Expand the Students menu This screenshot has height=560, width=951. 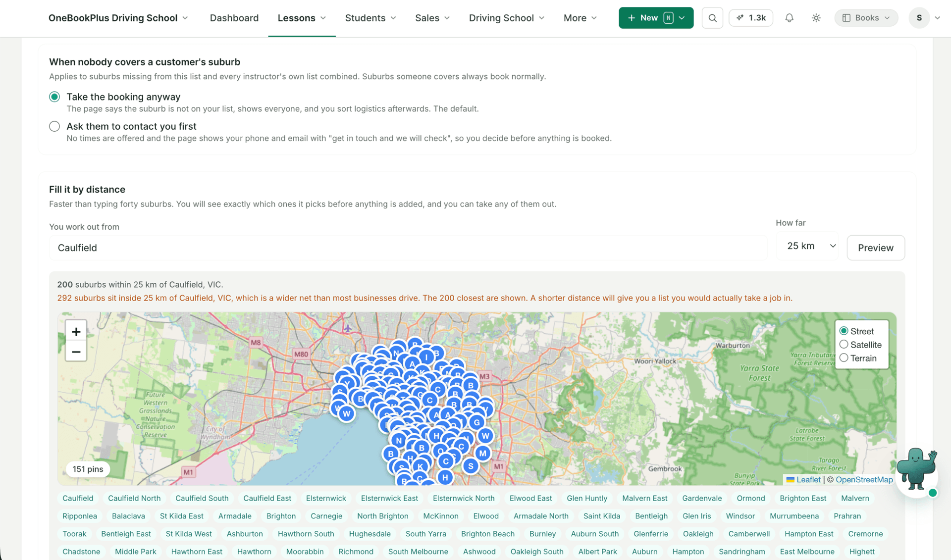370,18
